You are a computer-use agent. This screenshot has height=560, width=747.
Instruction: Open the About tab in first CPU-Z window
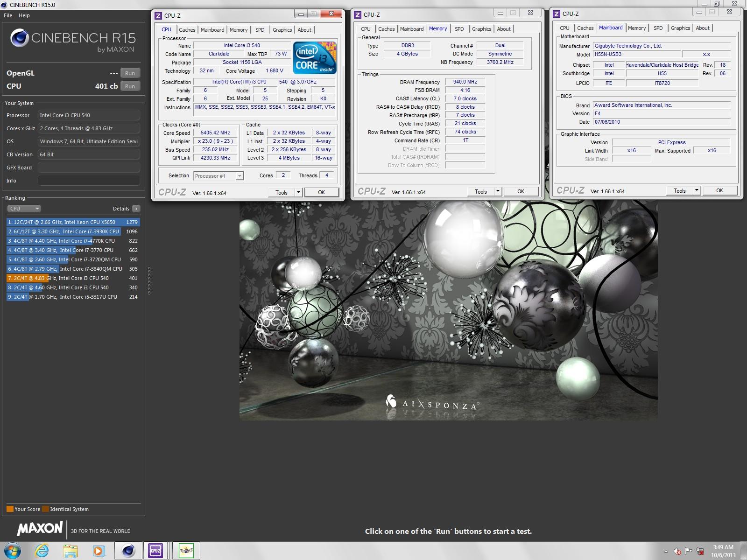[304, 30]
